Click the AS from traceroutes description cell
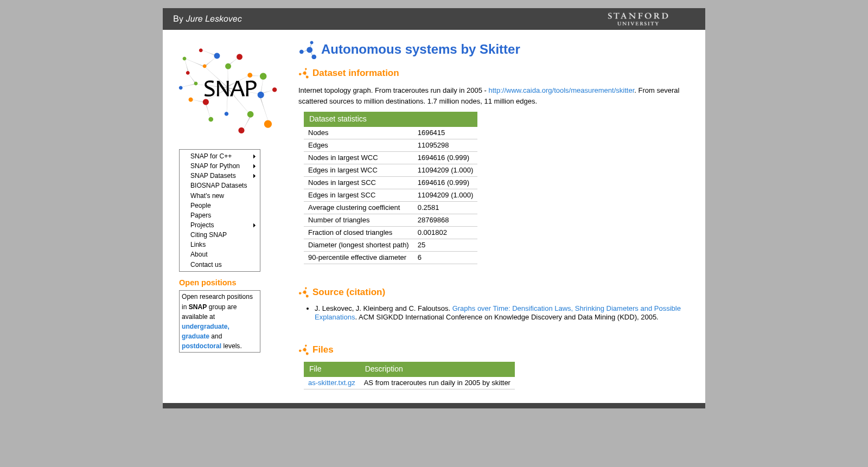Viewport: 868px width, 467px height. pyautogui.click(x=437, y=383)
